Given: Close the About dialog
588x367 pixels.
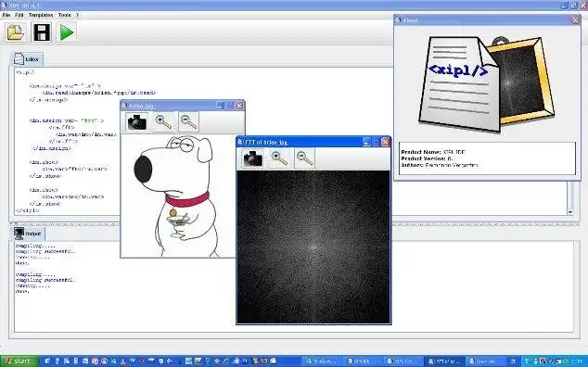Looking at the screenshot, I should [x=575, y=19].
